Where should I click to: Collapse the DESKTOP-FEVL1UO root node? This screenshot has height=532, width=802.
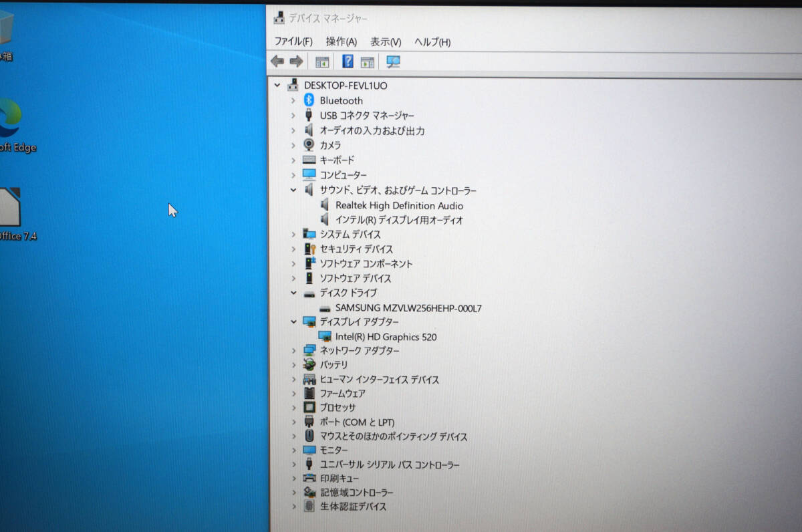[278, 86]
